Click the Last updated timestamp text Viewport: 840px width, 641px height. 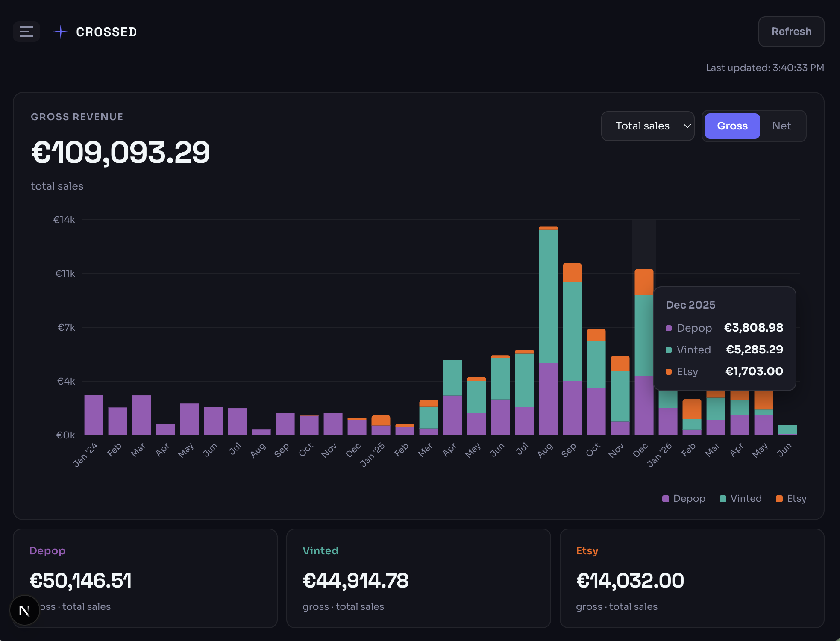coord(765,68)
